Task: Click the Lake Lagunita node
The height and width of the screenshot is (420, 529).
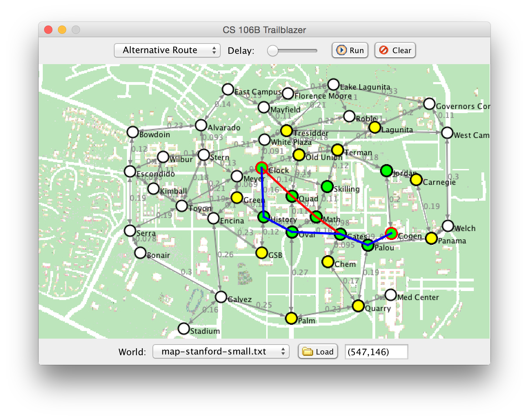Action: 333,84
